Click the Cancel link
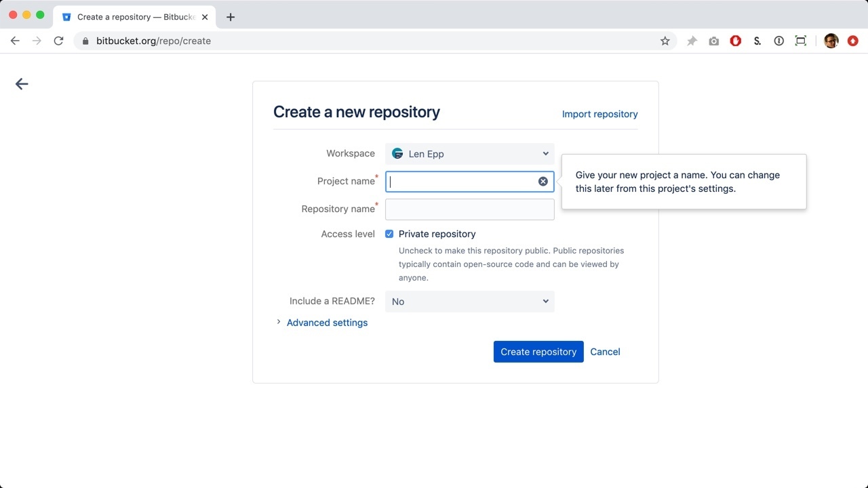Image resolution: width=868 pixels, height=488 pixels. [x=605, y=352]
